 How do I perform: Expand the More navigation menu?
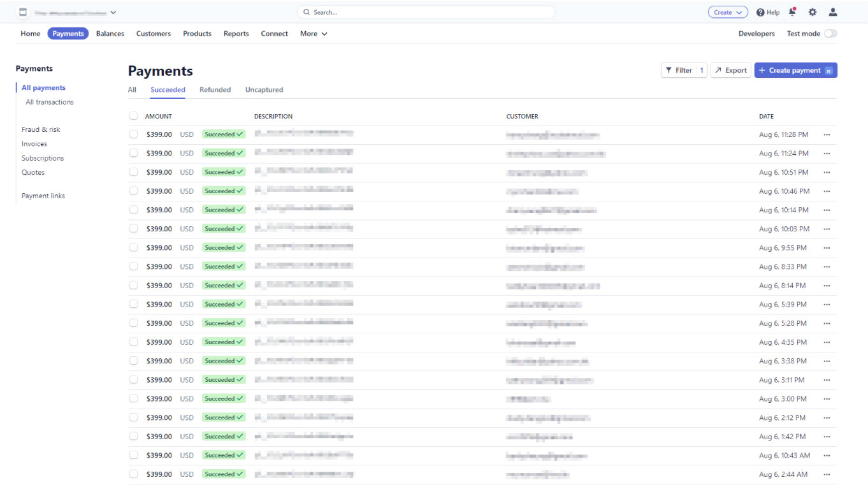click(x=314, y=34)
